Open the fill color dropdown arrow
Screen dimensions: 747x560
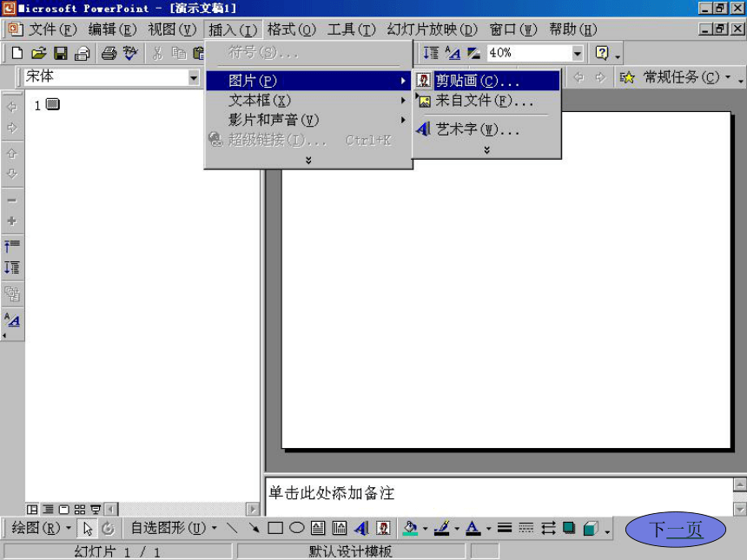coord(425,528)
